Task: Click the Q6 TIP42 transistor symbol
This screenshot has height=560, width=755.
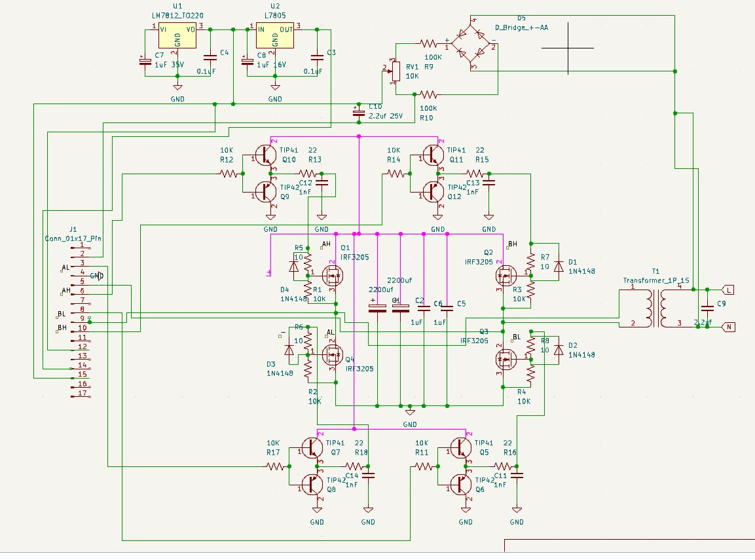Action: pyautogui.click(x=461, y=485)
